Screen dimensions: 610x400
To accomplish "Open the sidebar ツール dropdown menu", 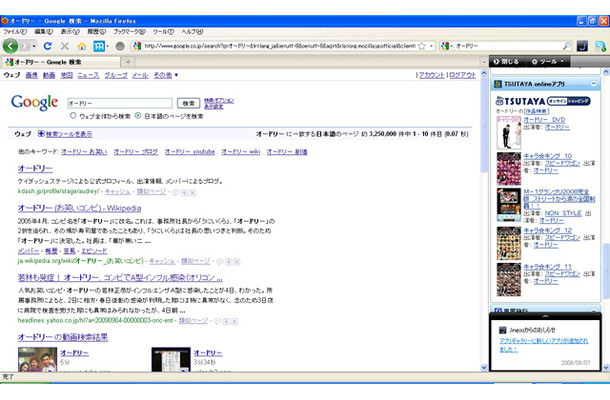I will point(548,61).
